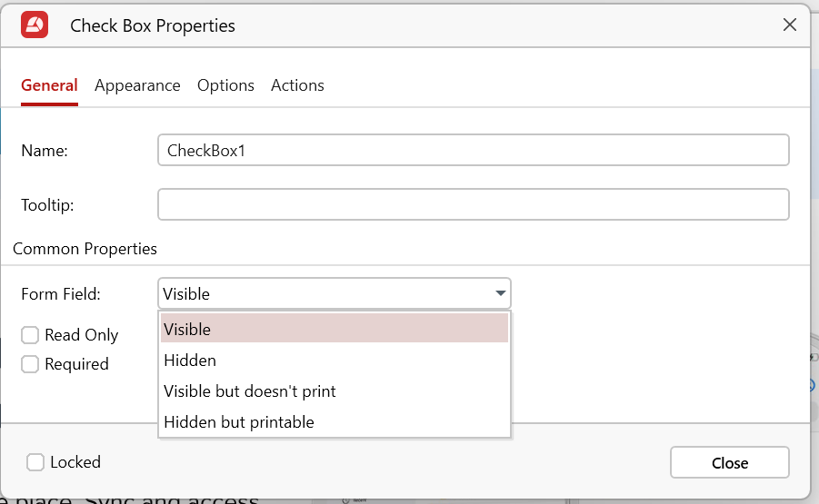Choose Hidden but printable option

[x=334, y=422]
